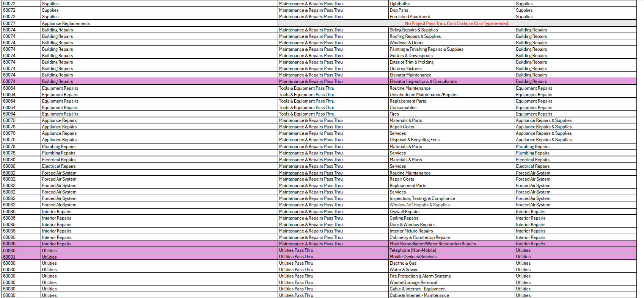Select the red 'No Project Pass Thru' note

(x=457, y=23)
